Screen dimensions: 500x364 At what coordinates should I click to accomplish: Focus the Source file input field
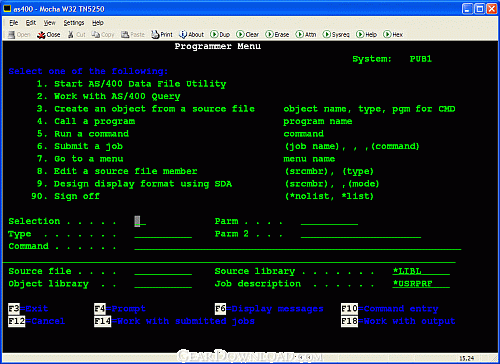pos(163,271)
